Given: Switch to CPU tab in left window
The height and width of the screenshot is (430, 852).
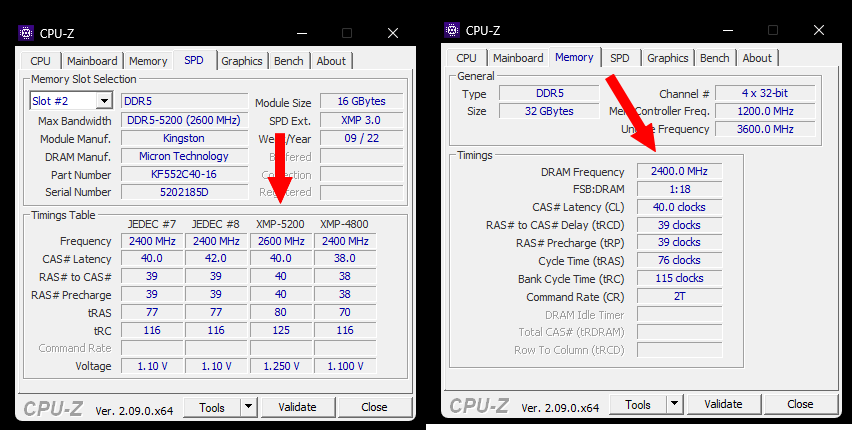Looking at the screenshot, I should coord(41,61).
